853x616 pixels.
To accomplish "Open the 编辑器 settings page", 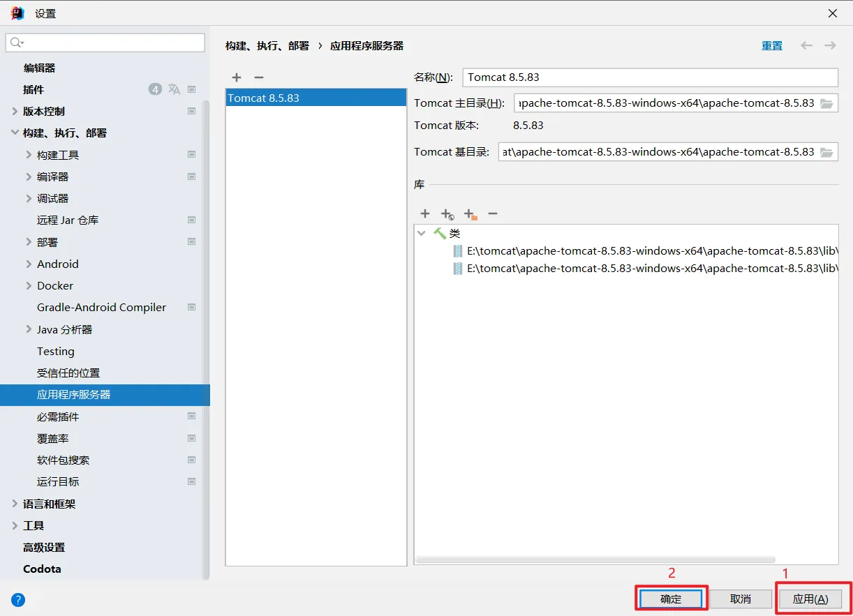I will 39,68.
